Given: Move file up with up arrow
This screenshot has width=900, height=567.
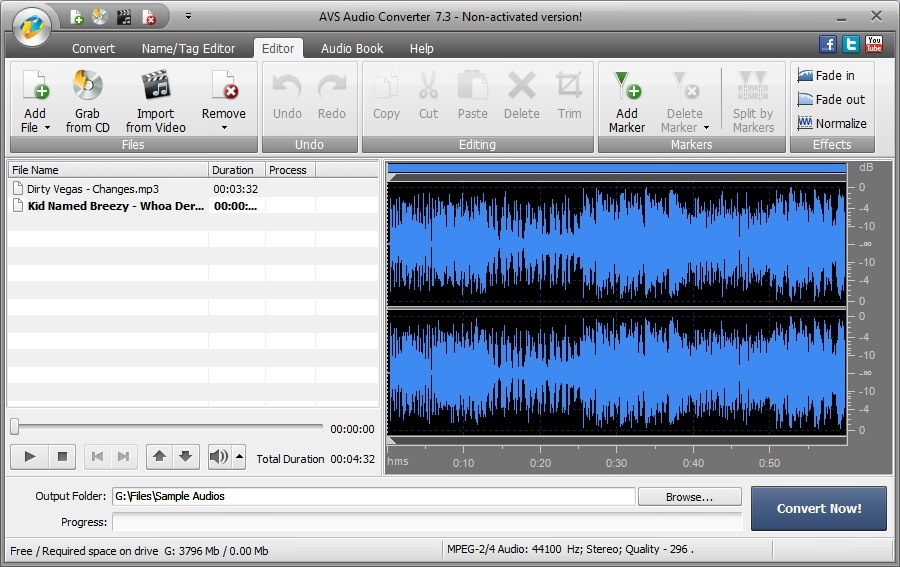Looking at the screenshot, I should coord(160,457).
